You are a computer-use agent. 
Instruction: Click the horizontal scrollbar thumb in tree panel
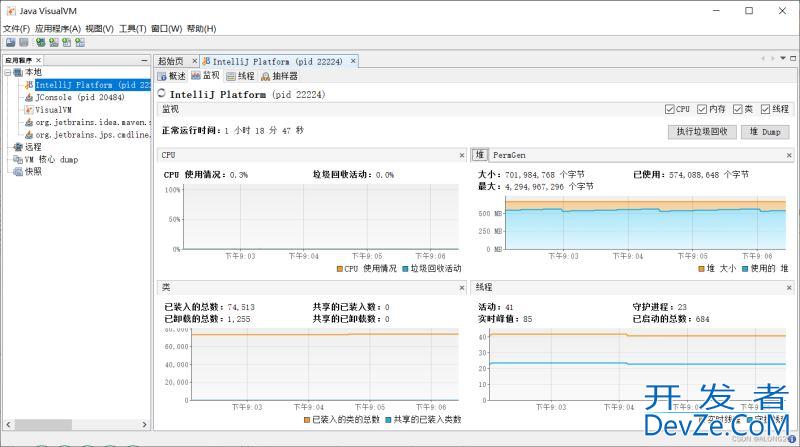tap(43, 425)
